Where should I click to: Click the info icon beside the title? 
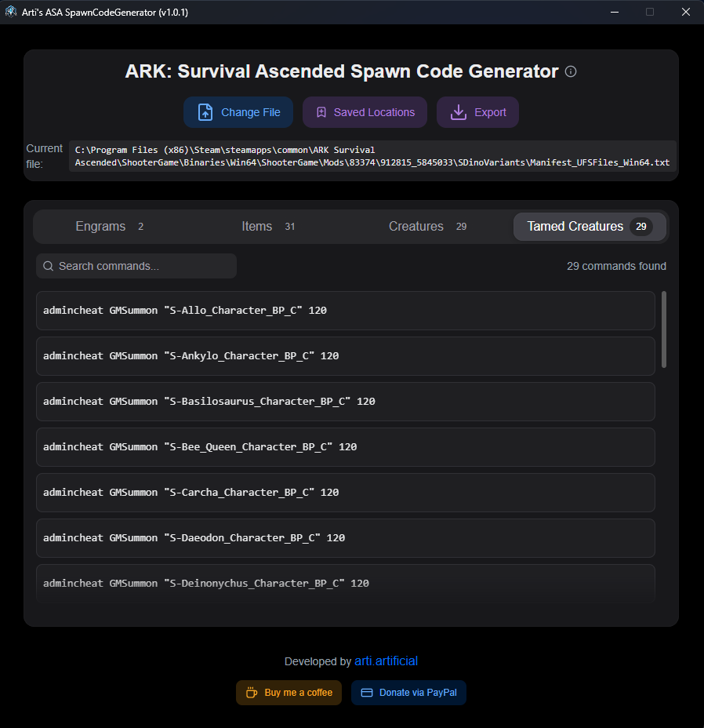coord(571,71)
